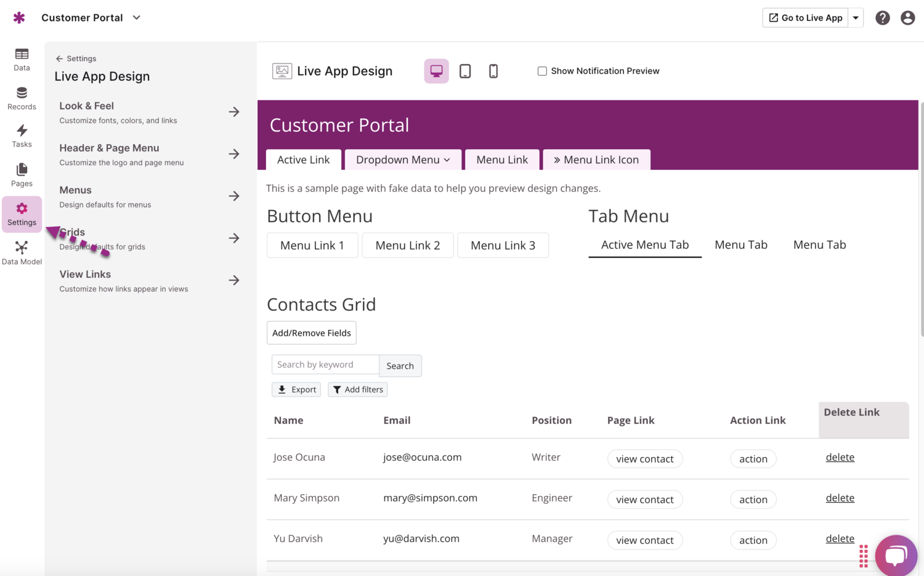924x576 pixels.
Task: Open the Data section in sidebar
Action: click(22, 60)
